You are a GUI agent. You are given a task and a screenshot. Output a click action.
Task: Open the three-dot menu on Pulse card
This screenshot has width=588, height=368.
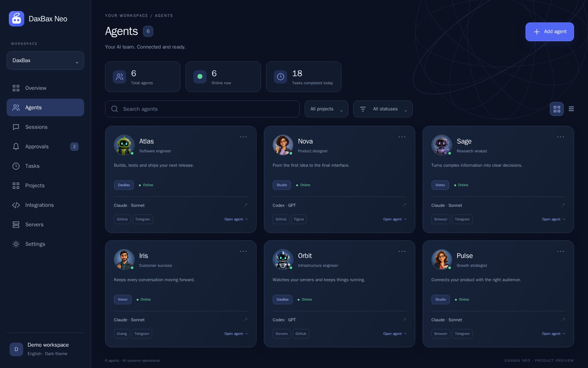click(561, 251)
